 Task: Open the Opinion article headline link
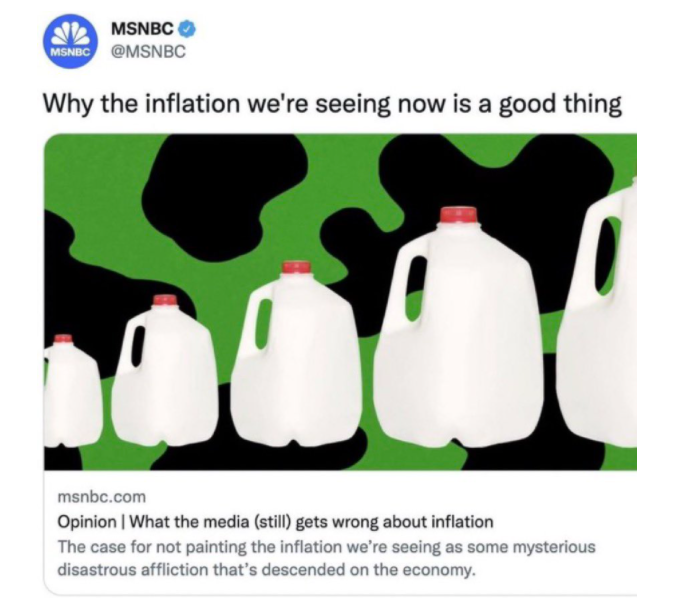point(275,522)
